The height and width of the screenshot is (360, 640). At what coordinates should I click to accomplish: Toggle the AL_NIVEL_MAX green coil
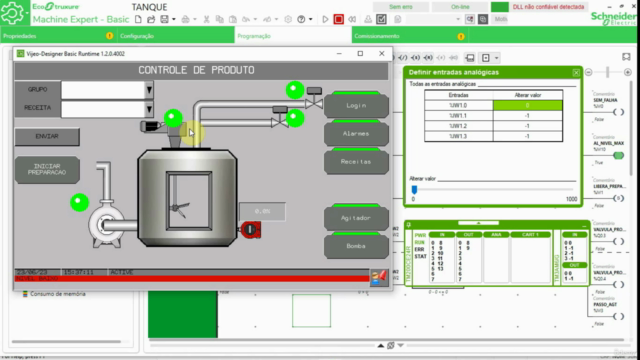click(x=618, y=156)
